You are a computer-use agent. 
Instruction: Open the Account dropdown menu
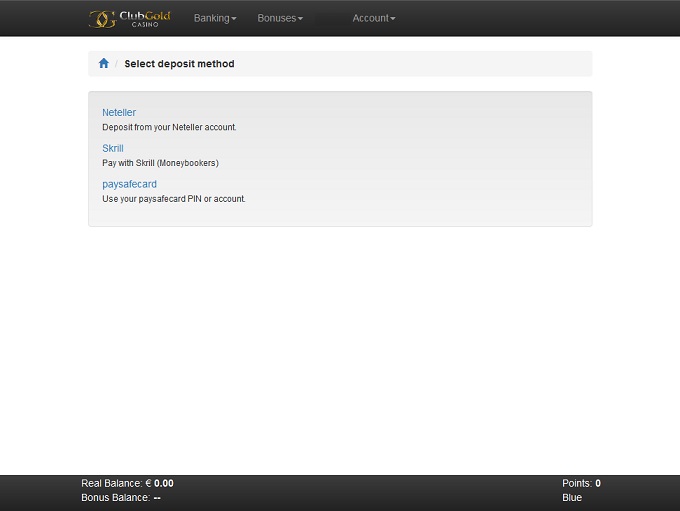coord(374,18)
